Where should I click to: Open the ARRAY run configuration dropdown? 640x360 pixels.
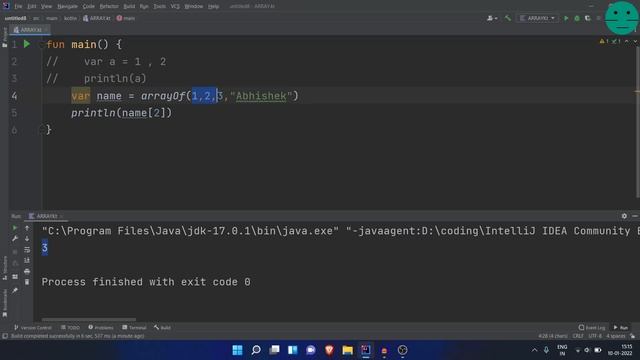click(x=537, y=18)
